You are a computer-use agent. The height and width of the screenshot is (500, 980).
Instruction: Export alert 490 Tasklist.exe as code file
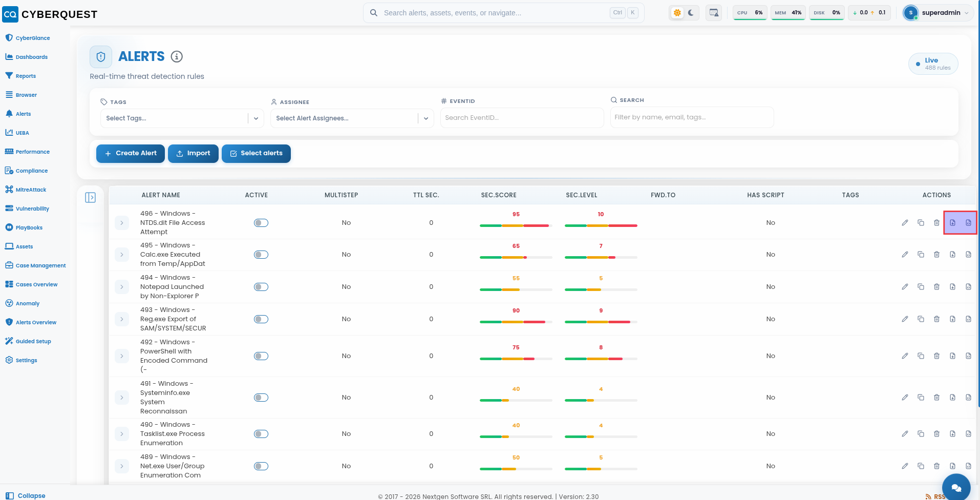(x=969, y=434)
